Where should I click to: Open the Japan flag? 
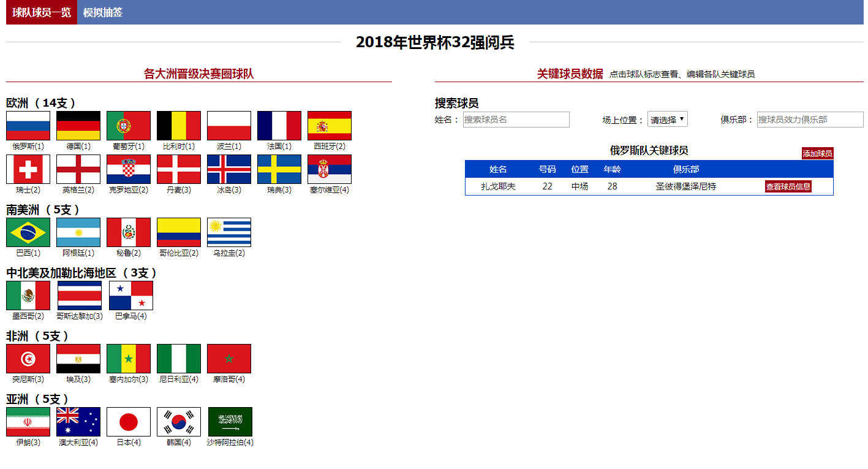(x=129, y=422)
